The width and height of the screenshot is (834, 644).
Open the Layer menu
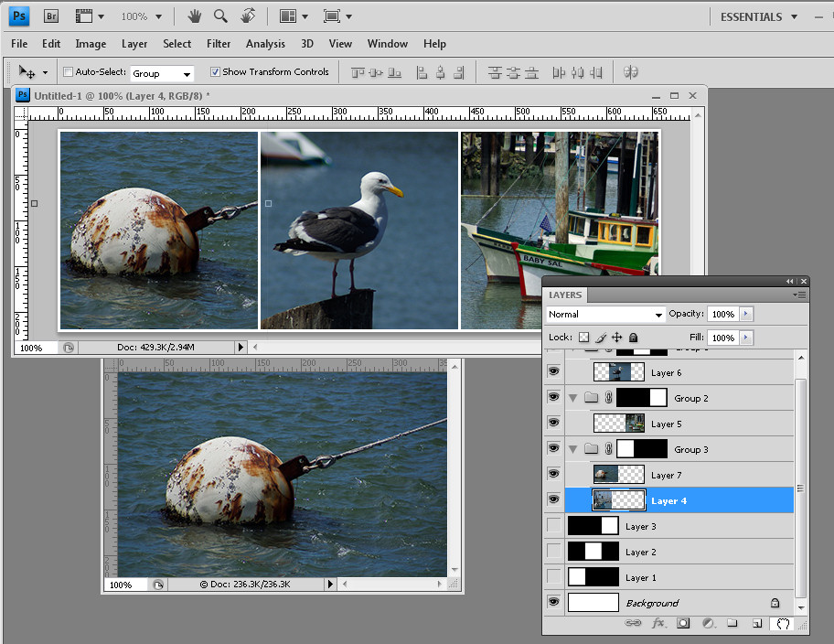click(x=134, y=44)
